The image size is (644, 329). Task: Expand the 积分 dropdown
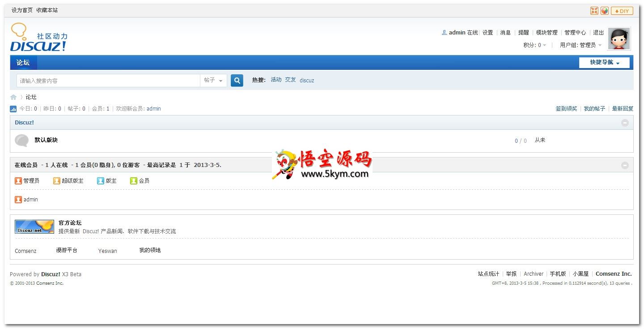(535, 45)
